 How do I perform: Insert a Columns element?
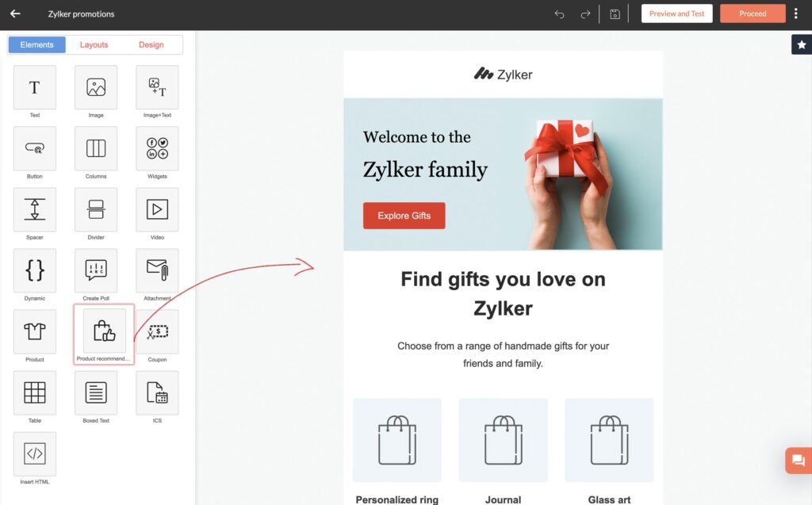[x=96, y=148]
